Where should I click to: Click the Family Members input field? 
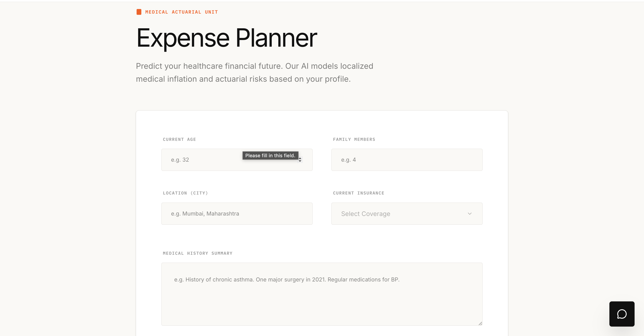[x=407, y=160]
